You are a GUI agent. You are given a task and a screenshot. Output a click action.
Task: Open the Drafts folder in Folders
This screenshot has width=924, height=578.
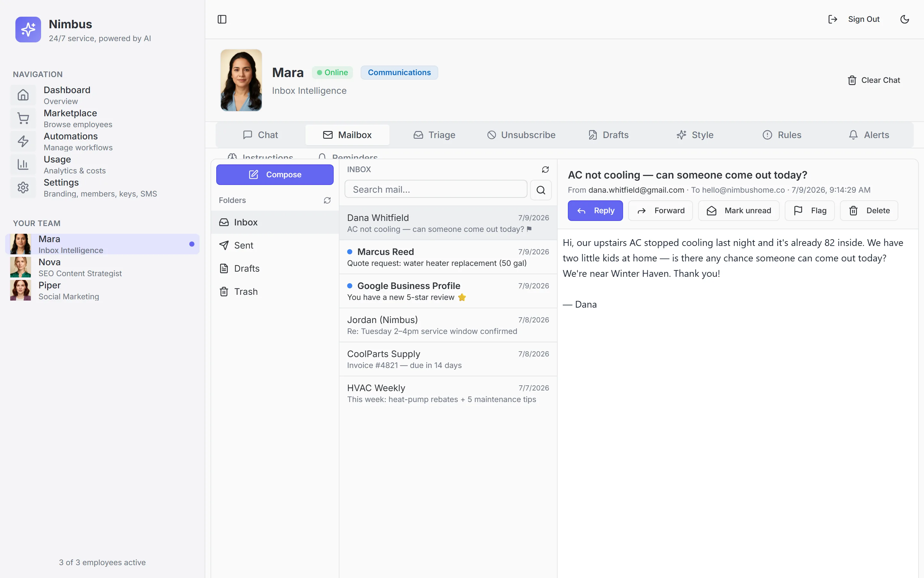click(x=275, y=268)
